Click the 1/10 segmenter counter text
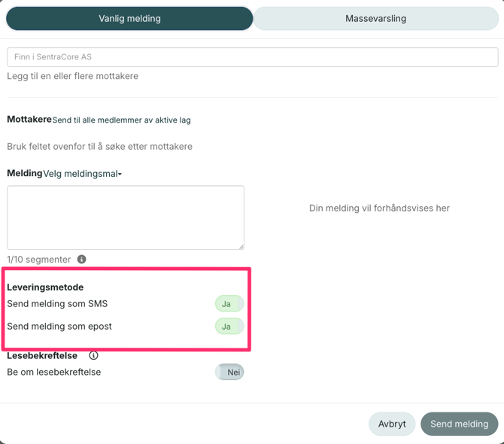Screen dimensions: 504x444 (x=39, y=259)
